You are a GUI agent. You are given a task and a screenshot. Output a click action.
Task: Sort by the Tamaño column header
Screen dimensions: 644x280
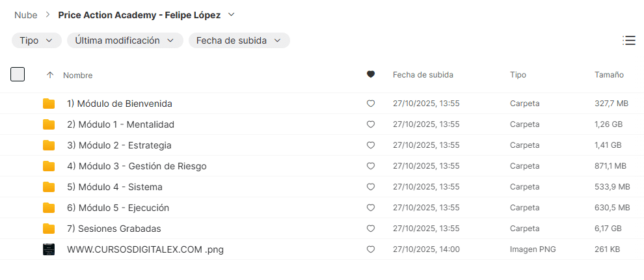[609, 75]
